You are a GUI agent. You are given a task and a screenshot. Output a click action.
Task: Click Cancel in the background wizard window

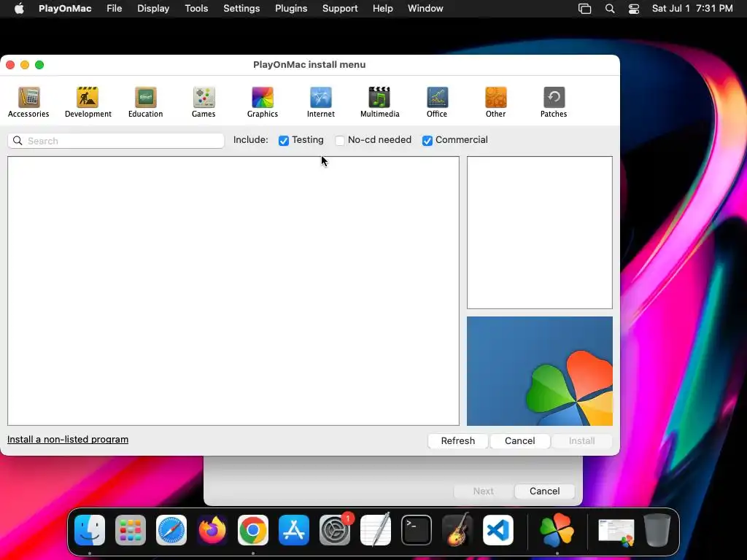[544, 491]
